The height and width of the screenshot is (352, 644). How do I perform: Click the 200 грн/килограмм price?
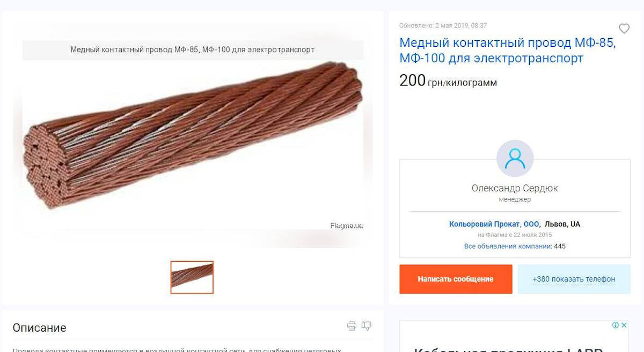[x=448, y=81]
